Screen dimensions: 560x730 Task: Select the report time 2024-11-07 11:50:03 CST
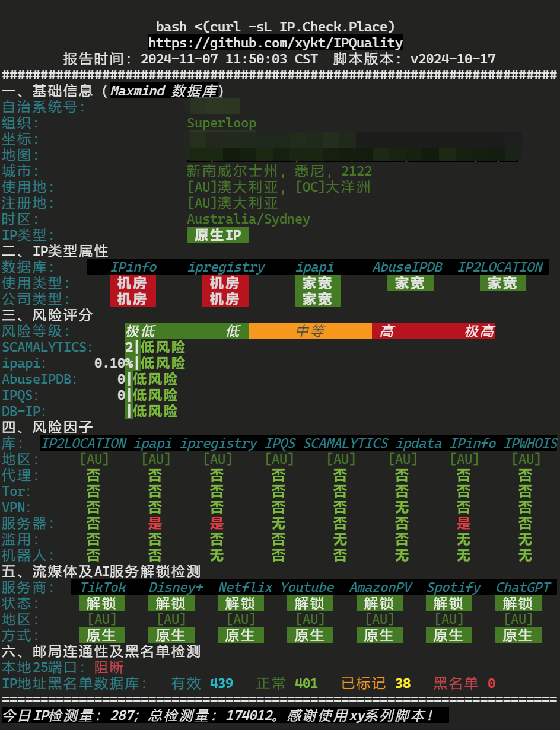tap(229, 59)
